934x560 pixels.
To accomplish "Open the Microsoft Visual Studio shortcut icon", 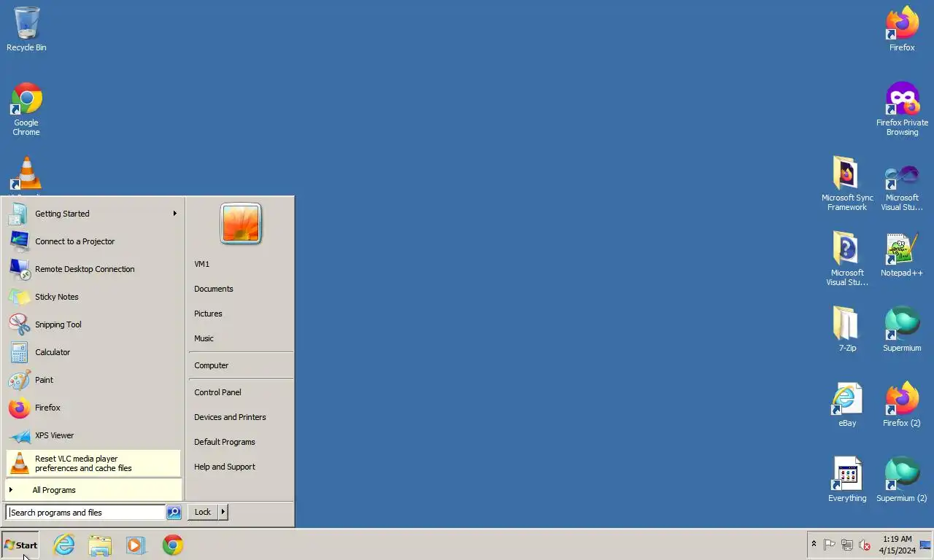I will (x=902, y=184).
